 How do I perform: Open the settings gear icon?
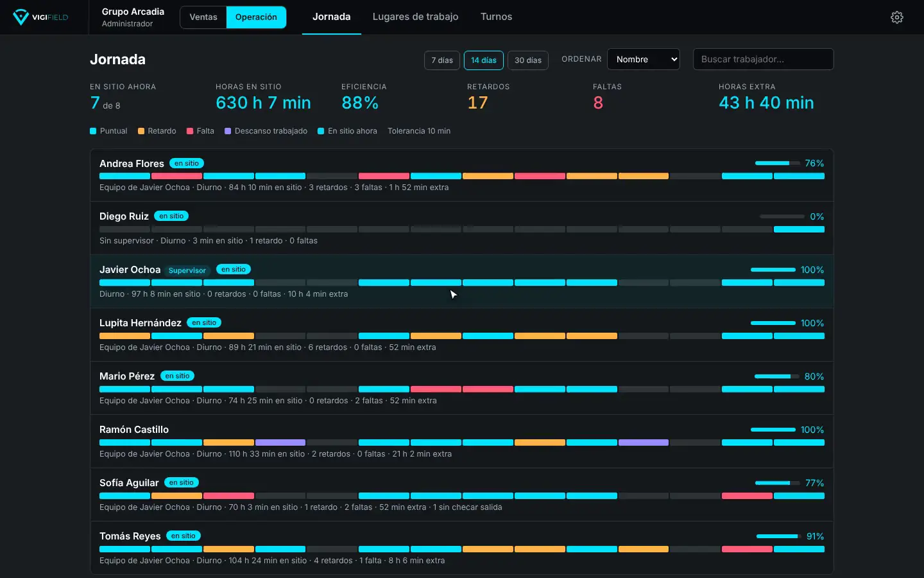coord(897,17)
